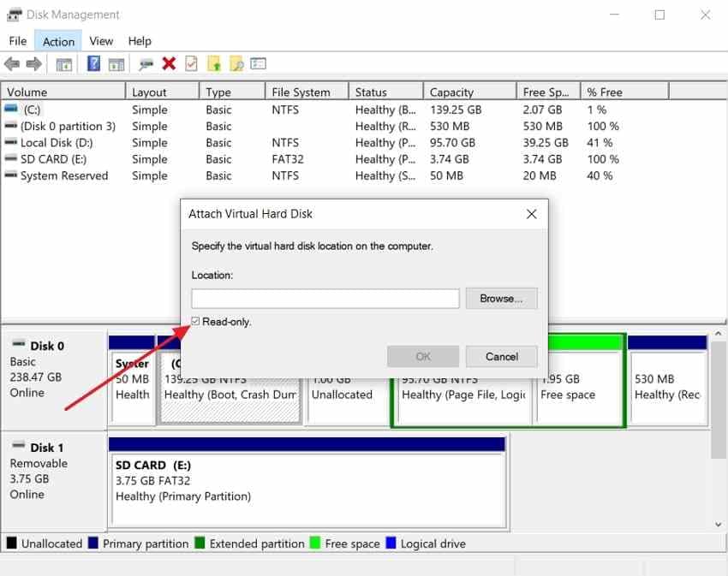
Task: Click the green Extended partition legend swatch
Action: [x=200, y=543]
